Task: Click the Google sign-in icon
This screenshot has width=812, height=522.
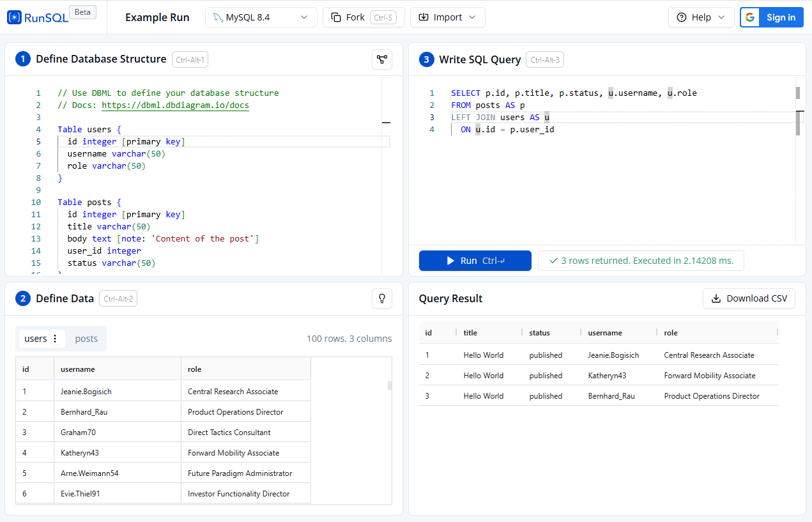Action: coord(750,17)
